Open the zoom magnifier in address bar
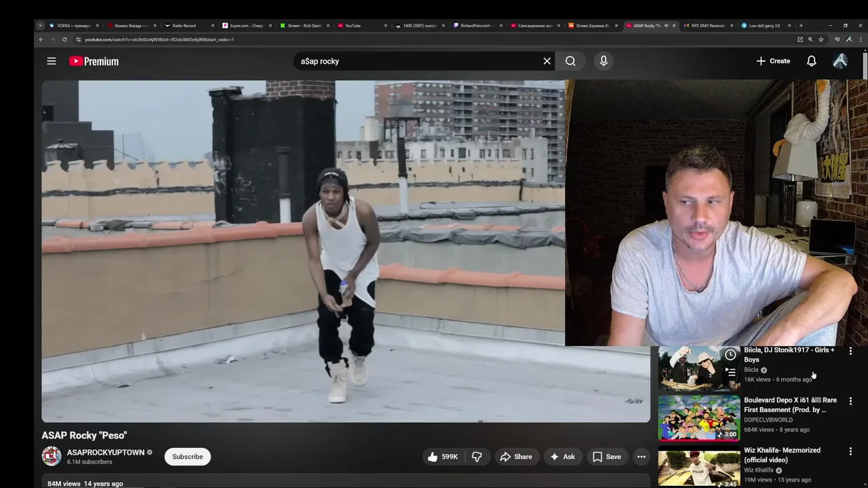The height and width of the screenshot is (488, 868). (810, 39)
